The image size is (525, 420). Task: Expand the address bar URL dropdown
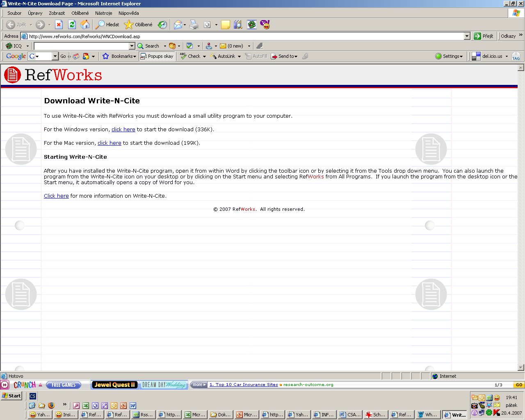point(467,36)
